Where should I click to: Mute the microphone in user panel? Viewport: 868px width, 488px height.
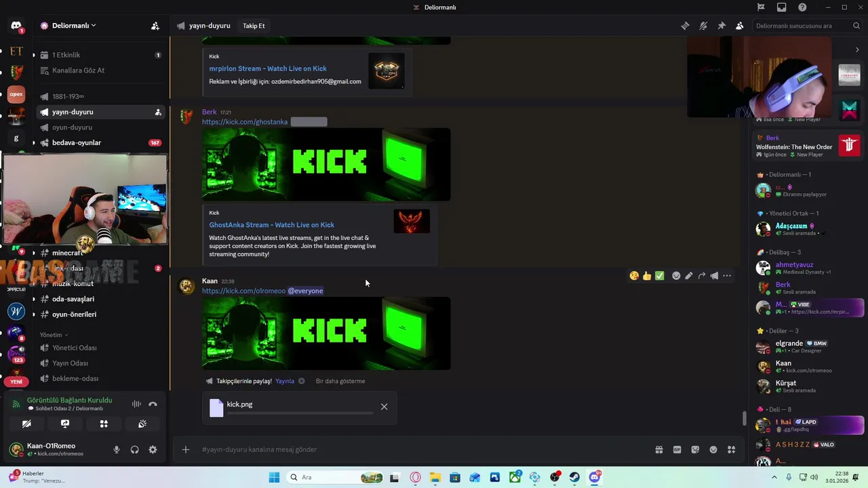[x=117, y=449]
